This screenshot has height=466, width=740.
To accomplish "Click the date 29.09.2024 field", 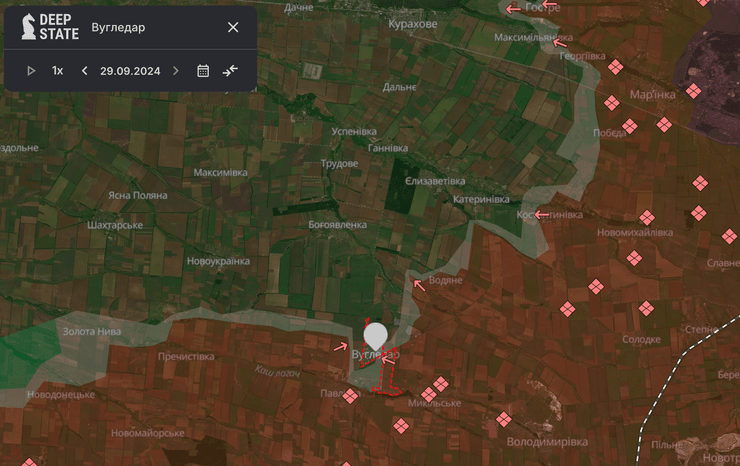I will tap(130, 71).
